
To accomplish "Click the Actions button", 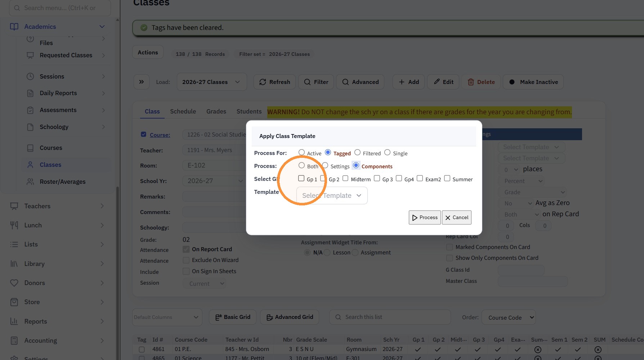I will (x=148, y=53).
